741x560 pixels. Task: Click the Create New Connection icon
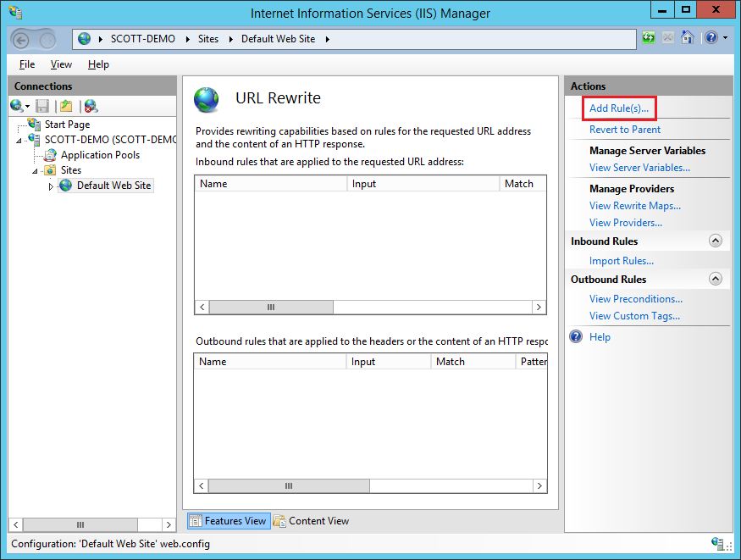tap(18, 106)
